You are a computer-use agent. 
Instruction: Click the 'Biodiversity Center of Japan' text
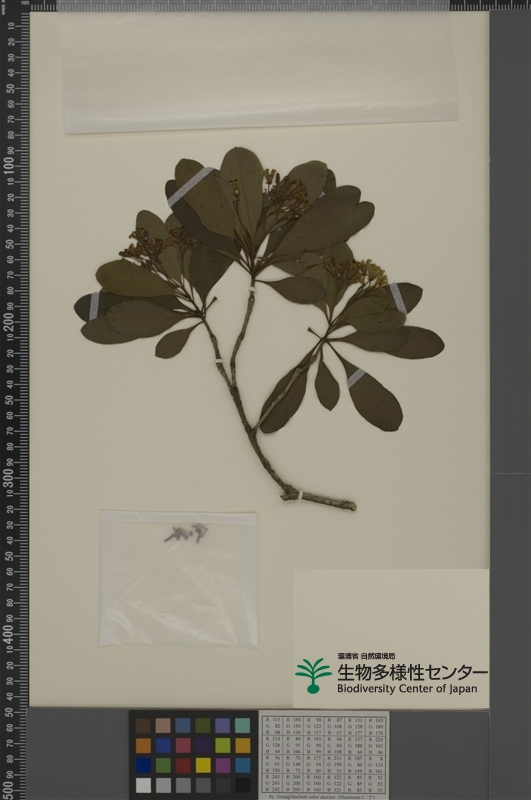tap(407, 689)
